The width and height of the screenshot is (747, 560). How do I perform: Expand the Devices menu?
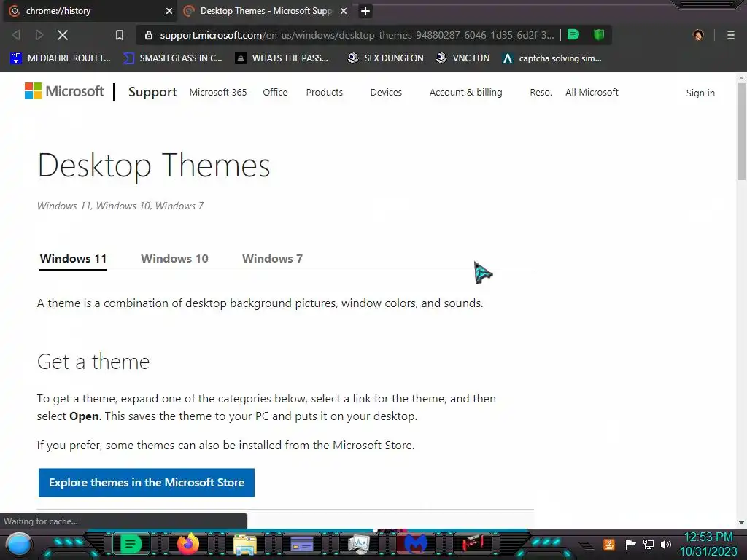[x=386, y=93]
